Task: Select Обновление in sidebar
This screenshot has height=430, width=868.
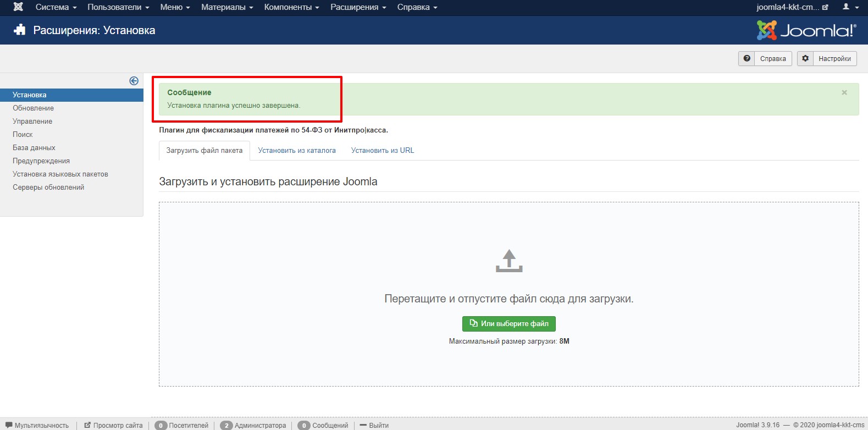Action: (34, 108)
